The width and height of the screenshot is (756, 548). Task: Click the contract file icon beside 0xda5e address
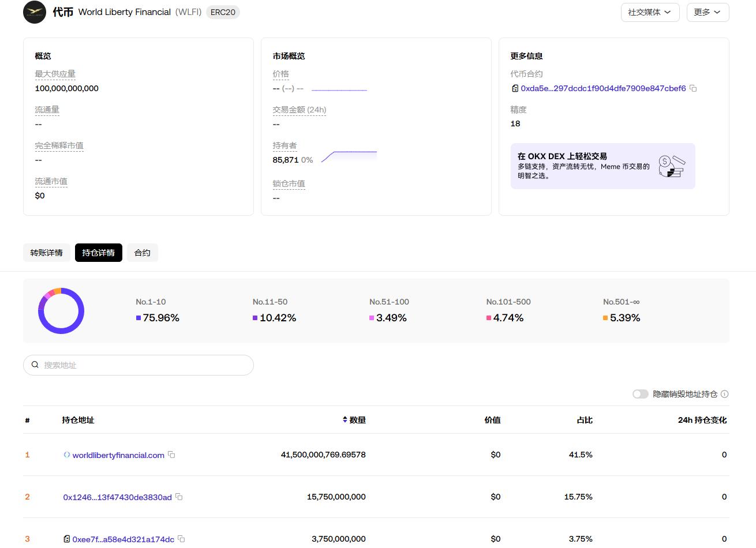(x=515, y=88)
